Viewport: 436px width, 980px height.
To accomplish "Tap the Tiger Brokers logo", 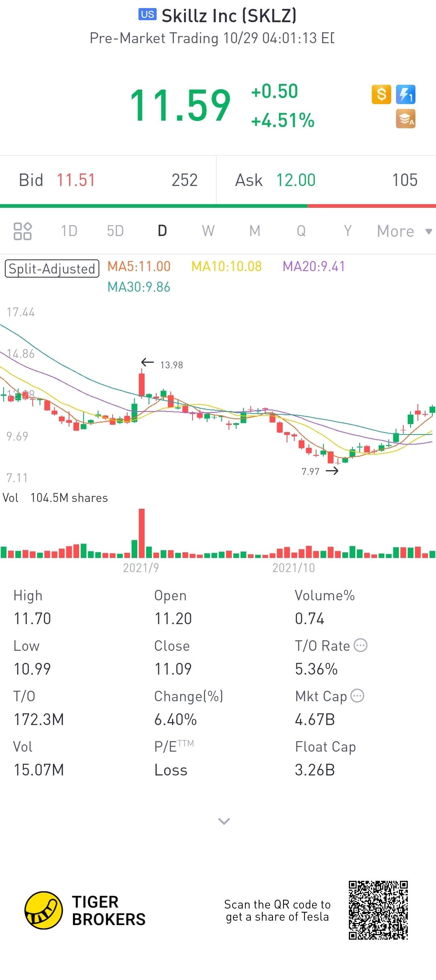I will 85,910.
